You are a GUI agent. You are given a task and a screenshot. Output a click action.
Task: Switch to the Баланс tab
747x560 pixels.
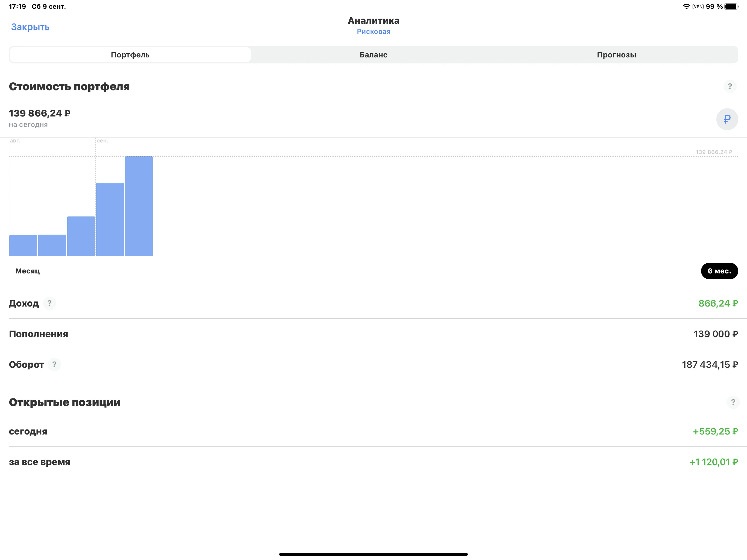click(373, 55)
